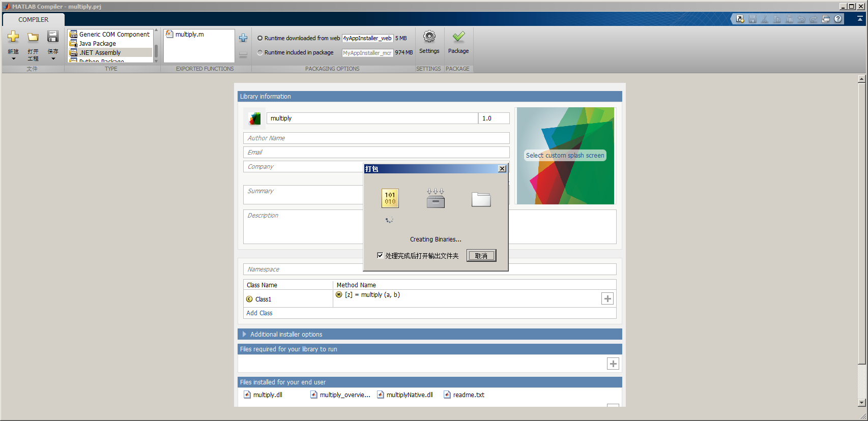Click the New (新建) plus icon
This screenshot has height=421, width=868.
(x=13, y=37)
